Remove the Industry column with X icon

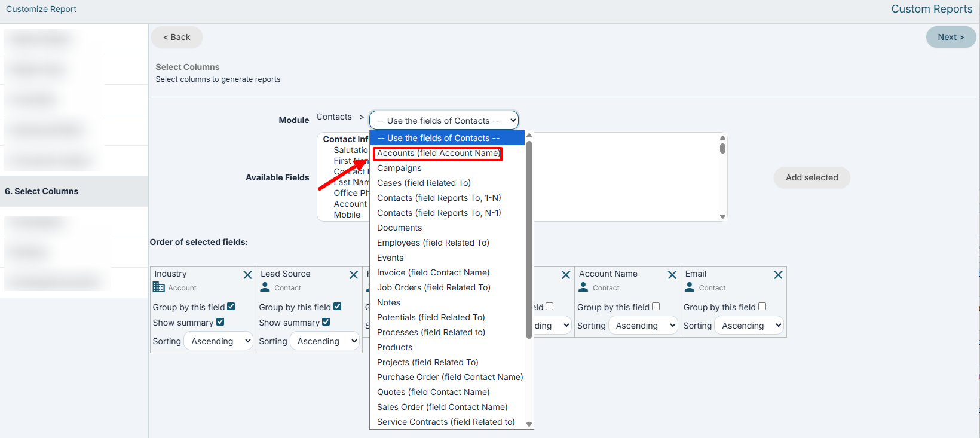[247, 275]
